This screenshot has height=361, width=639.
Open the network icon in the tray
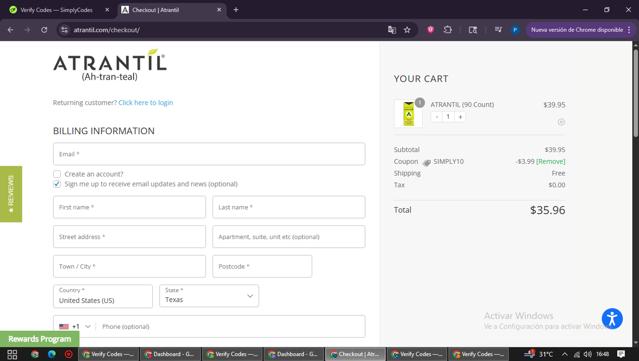tap(577, 354)
